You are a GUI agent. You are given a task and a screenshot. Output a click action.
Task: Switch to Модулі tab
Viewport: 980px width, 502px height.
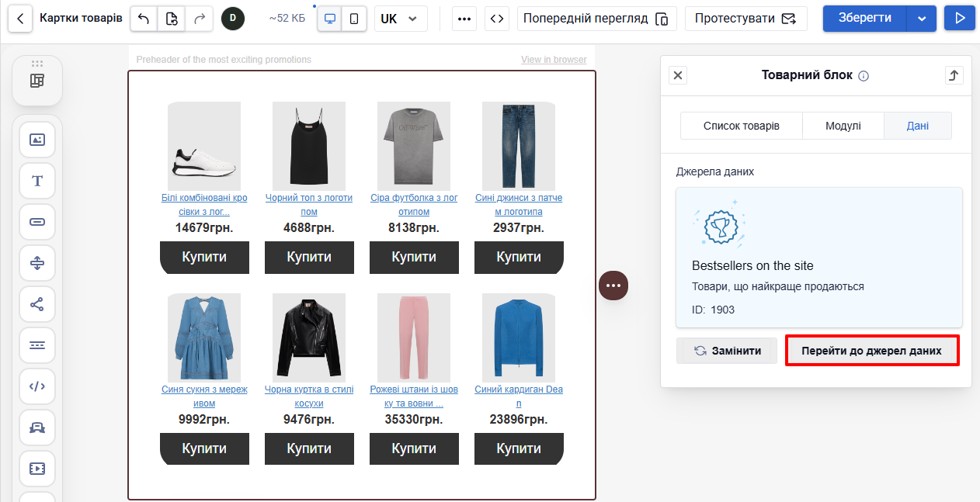click(x=843, y=126)
